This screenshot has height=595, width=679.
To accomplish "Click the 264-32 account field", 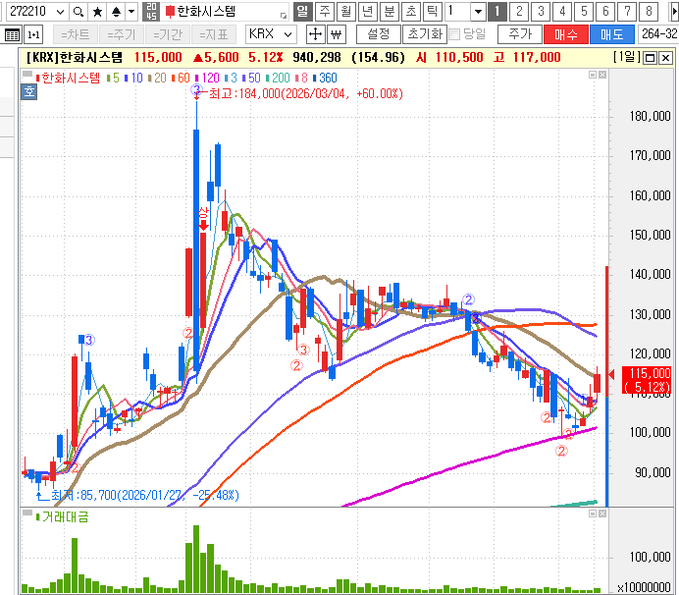I will tap(658, 34).
